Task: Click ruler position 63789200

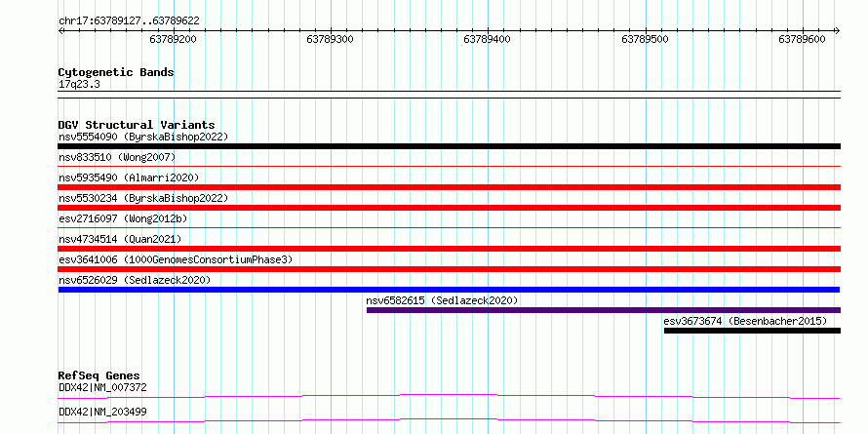Action: [x=174, y=39]
